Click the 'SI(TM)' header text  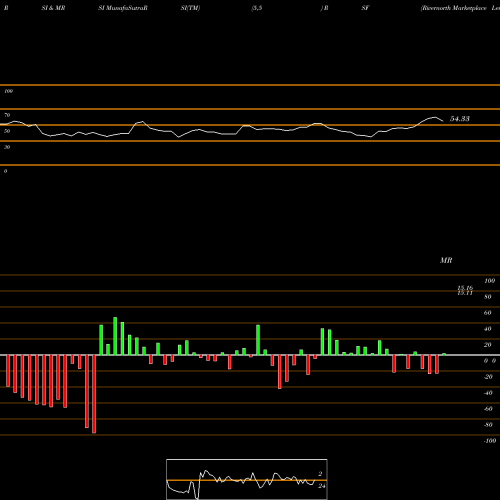click(x=190, y=8)
